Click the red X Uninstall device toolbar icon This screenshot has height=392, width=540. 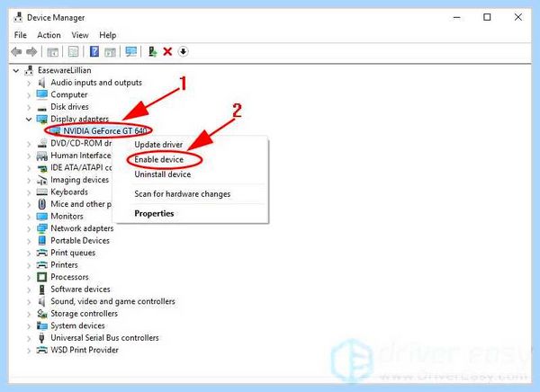pyautogui.click(x=167, y=51)
